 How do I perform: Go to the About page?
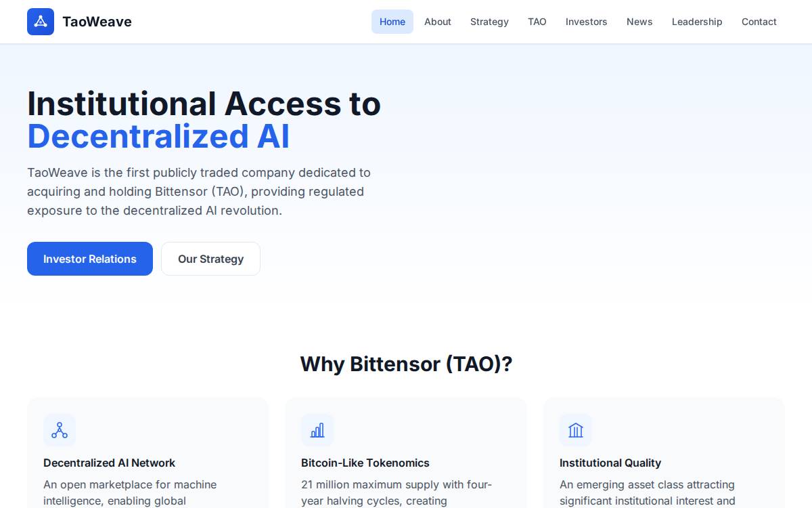pyautogui.click(x=438, y=22)
